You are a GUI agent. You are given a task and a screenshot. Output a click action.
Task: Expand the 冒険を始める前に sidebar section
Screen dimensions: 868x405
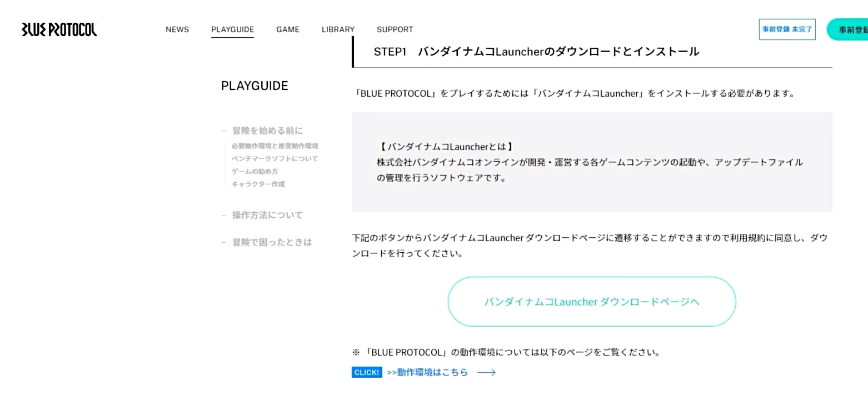pos(267,131)
